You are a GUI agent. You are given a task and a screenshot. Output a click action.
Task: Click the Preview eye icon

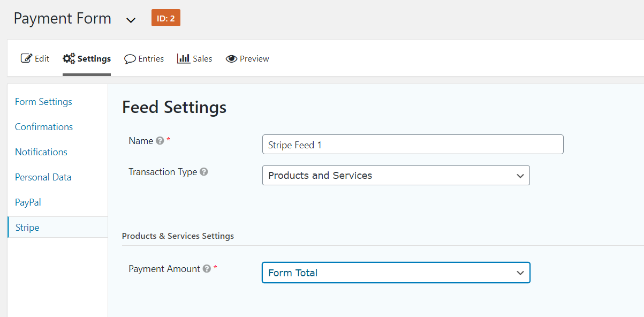pyautogui.click(x=231, y=59)
